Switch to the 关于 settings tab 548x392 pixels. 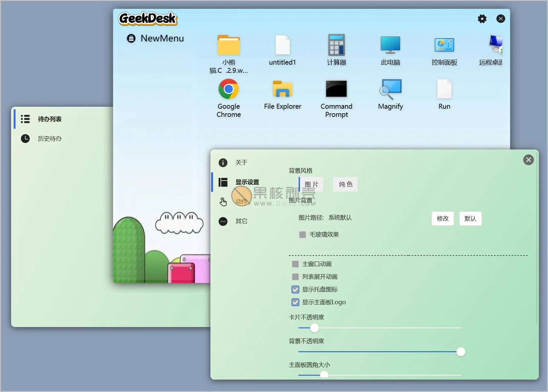241,163
